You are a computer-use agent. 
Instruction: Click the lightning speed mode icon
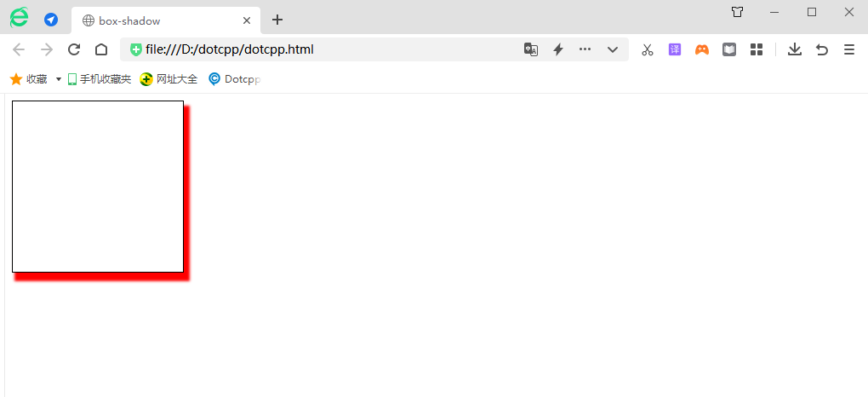pos(558,49)
